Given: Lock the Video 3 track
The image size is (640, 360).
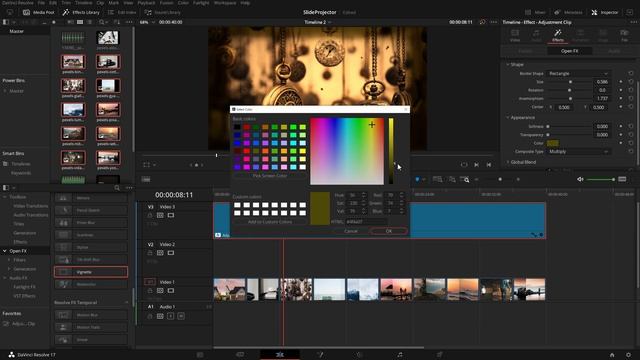Looking at the screenshot, I should pyautogui.click(x=150, y=215).
